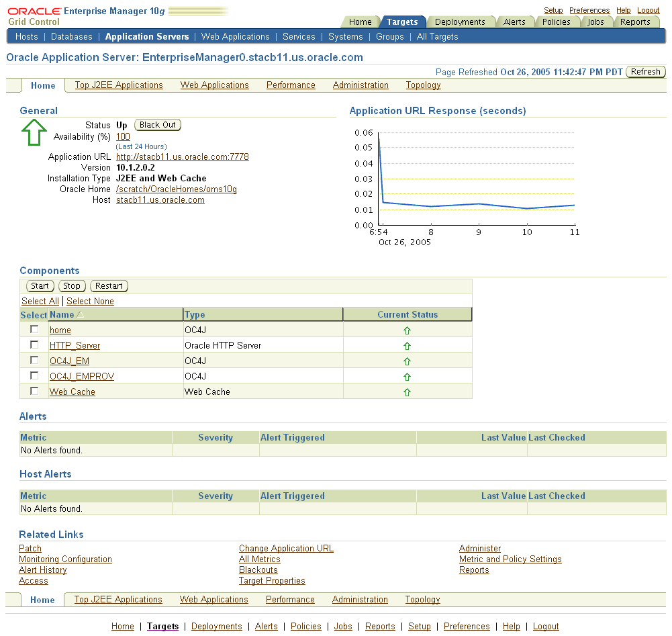Click the status arrow icon for OC4J_EM

tap(407, 361)
